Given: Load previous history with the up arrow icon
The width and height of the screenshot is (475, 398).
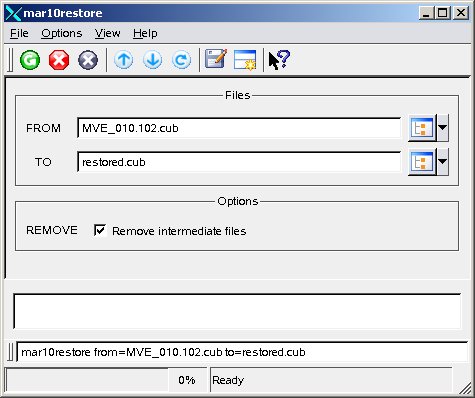Looking at the screenshot, I should 124,60.
